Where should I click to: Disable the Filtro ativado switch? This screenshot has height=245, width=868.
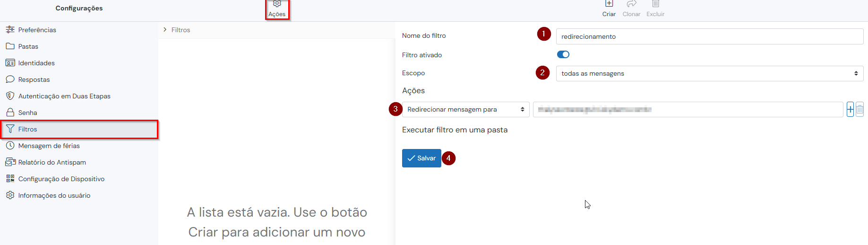[x=563, y=54]
